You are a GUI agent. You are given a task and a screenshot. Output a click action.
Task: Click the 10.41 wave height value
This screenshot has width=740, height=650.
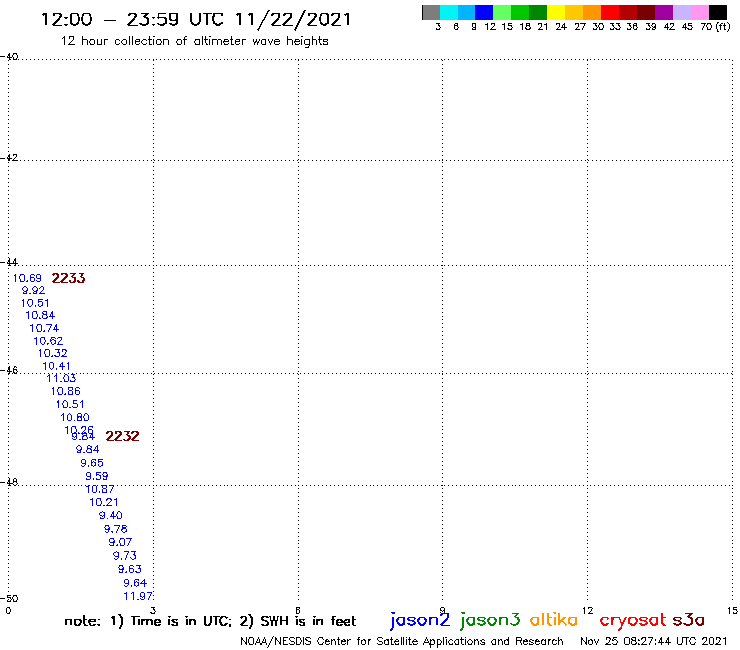(x=56, y=366)
